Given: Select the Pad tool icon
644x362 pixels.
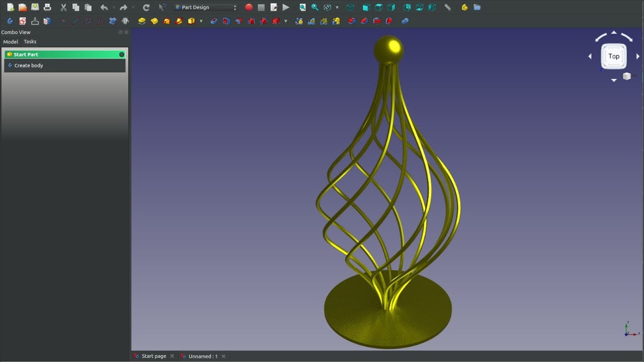Looking at the screenshot, I should click(142, 21).
